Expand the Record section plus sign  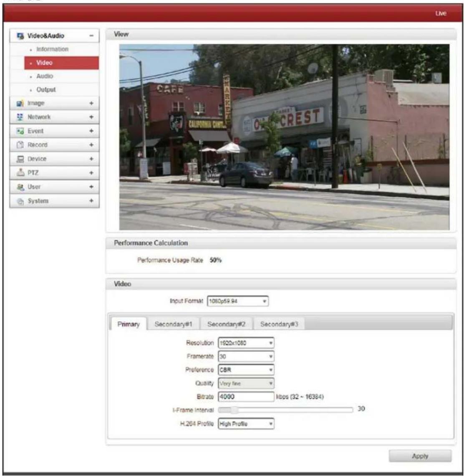click(91, 145)
